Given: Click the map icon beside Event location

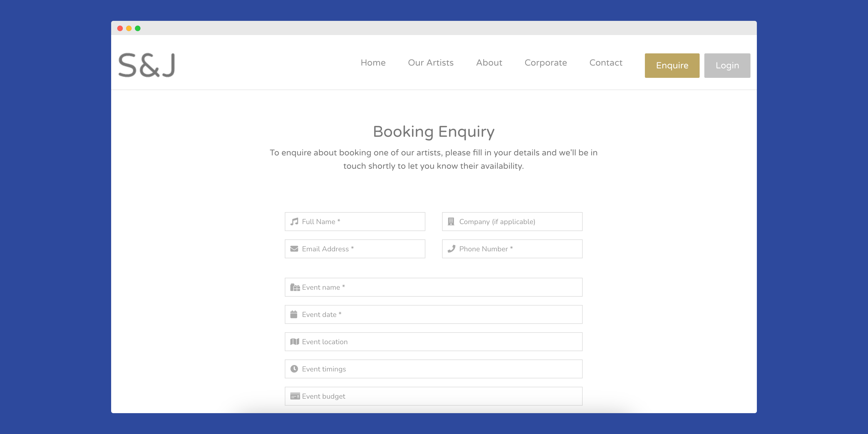Looking at the screenshot, I should [x=295, y=342].
